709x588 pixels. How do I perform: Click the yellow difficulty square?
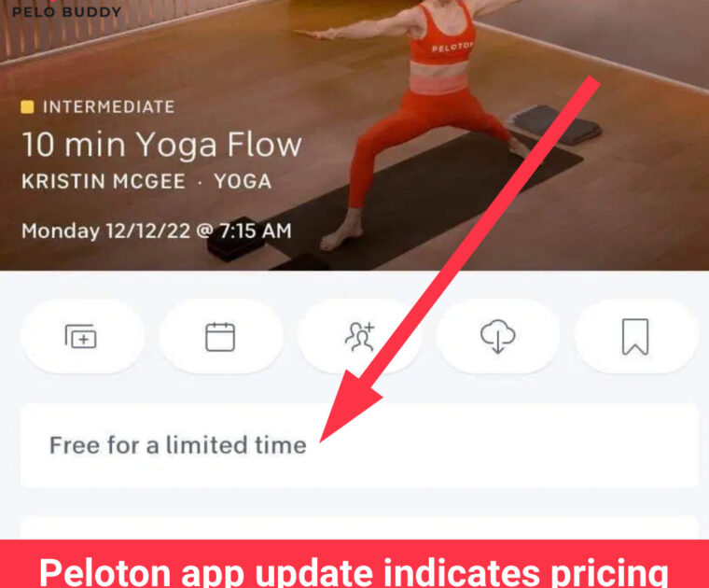click(x=27, y=107)
